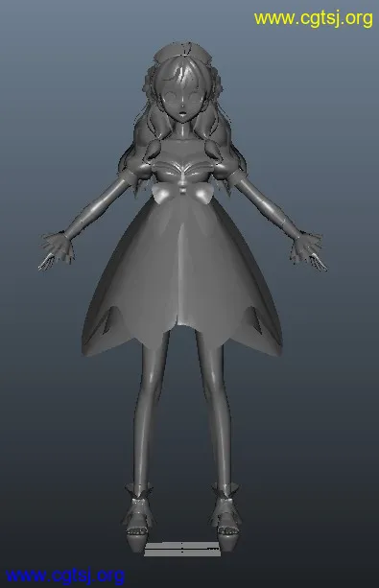Select the center of the skirt mesh
Screen dimensions: 379x588
pyautogui.click(x=182, y=273)
